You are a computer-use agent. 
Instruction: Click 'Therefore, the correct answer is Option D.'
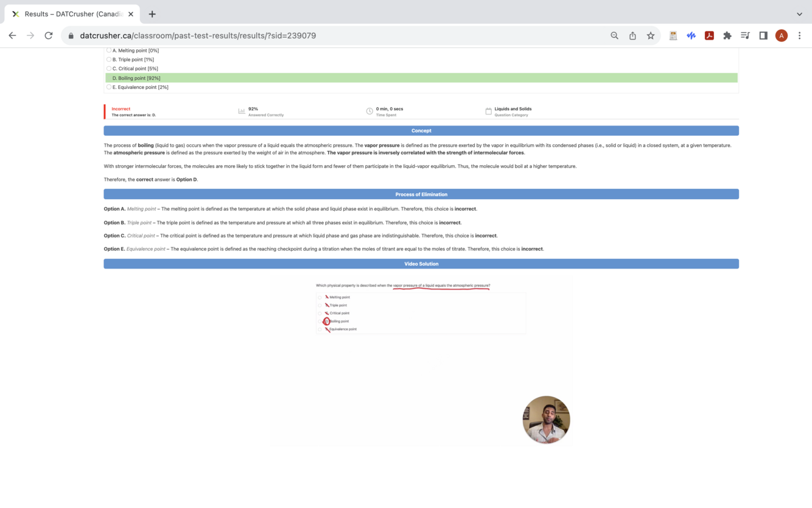pos(151,180)
